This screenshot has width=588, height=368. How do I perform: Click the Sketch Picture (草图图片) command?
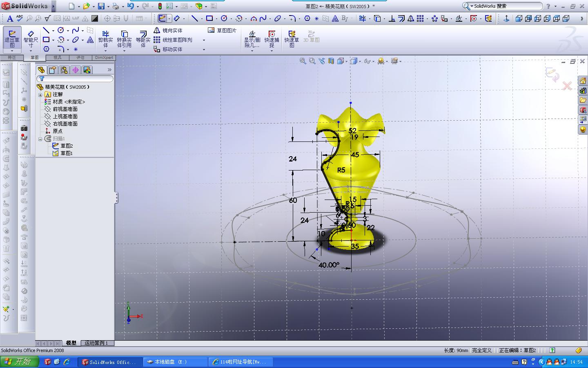[222, 31]
